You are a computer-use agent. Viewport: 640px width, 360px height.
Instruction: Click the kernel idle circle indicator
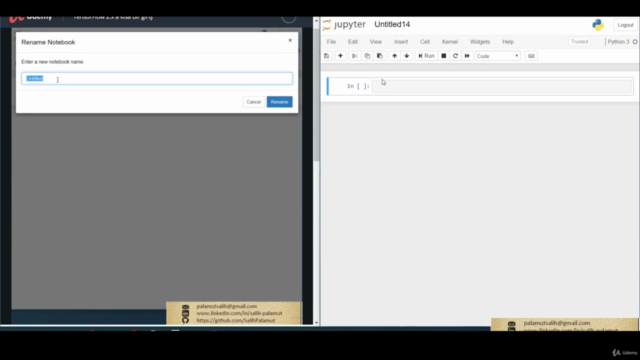tap(635, 42)
